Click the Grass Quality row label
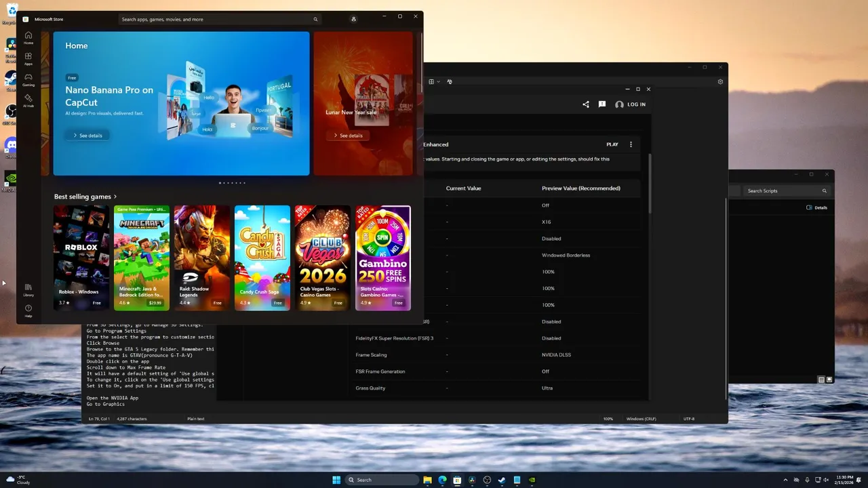The height and width of the screenshot is (488, 868). click(x=370, y=388)
